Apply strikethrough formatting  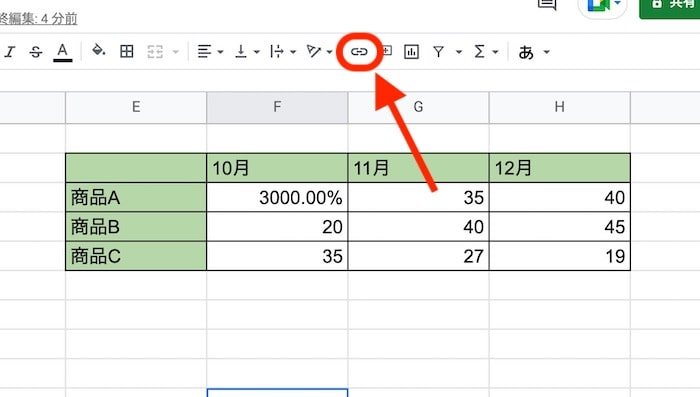click(36, 52)
